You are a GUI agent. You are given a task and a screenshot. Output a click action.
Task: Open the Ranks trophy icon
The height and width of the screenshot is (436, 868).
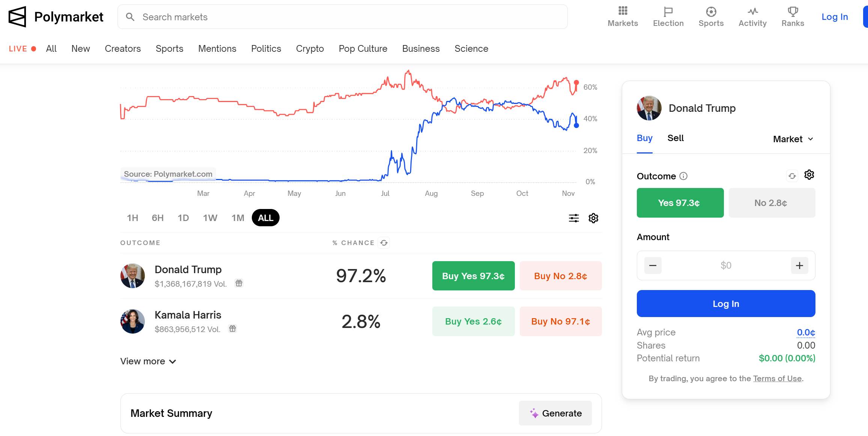click(x=793, y=12)
